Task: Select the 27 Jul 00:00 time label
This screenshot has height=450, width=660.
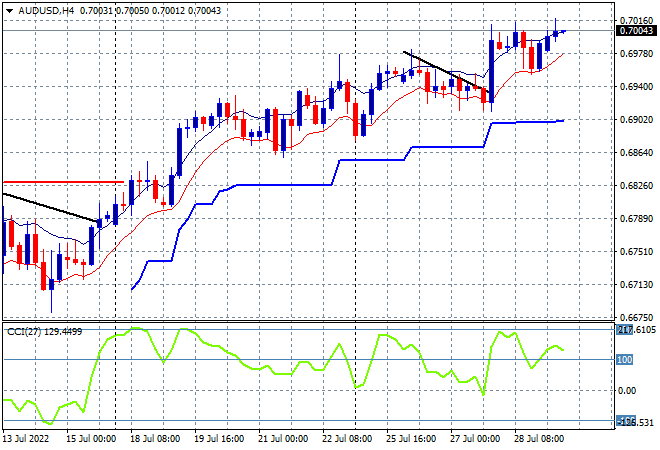Action: pos(475,439)
